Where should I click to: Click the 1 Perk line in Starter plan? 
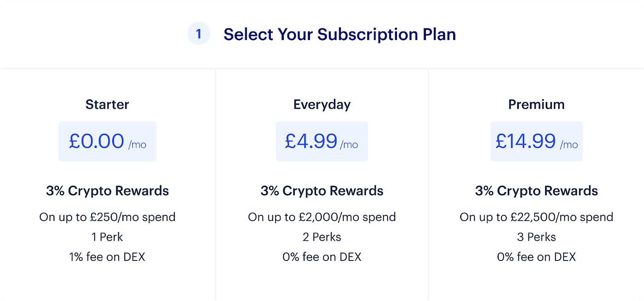click(107, 237)
